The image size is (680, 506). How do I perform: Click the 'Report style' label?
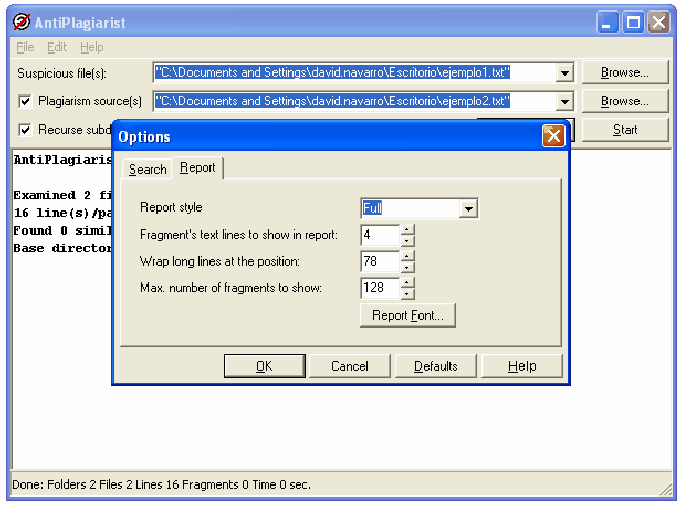(x=171, y=207)
